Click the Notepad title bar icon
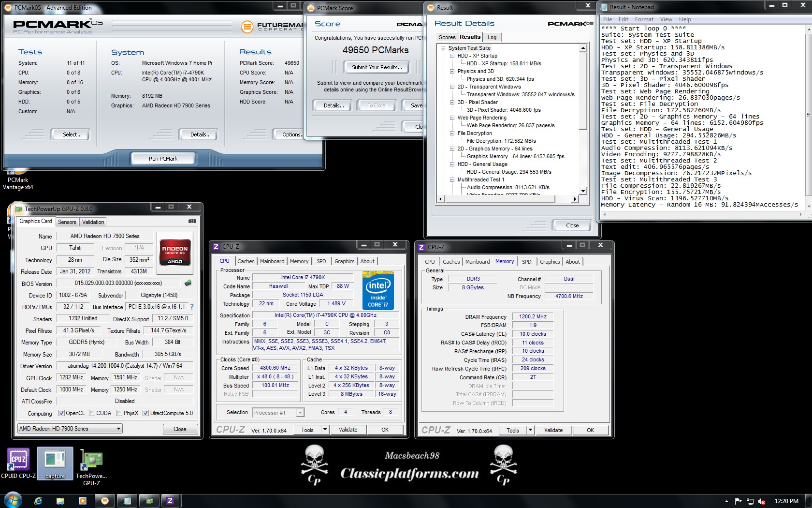This screenshot has width=812, height=508. [604, 7]
